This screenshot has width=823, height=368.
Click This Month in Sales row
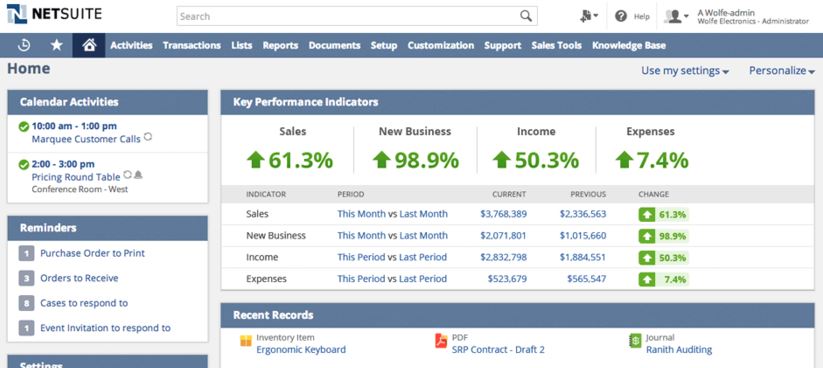click(x=361, y=214)
